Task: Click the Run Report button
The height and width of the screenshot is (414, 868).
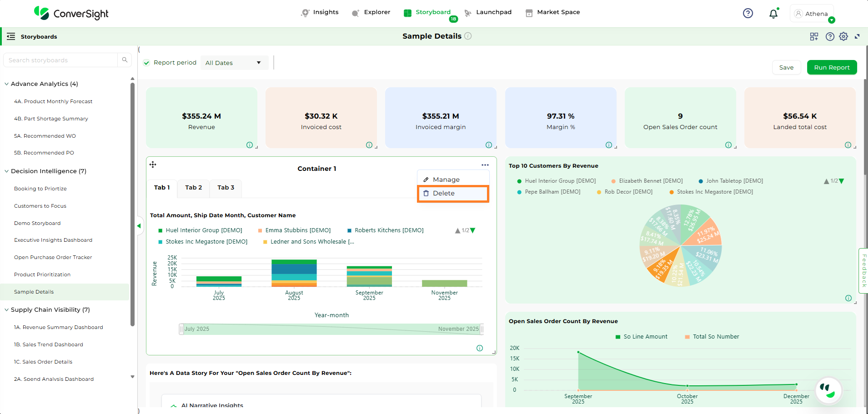Action: point(832,67)
